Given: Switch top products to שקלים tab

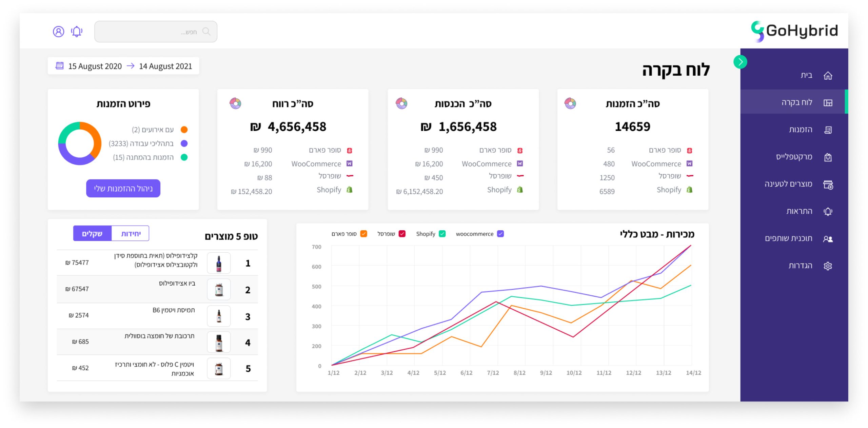Looking at the screenshot, I should [92, 234].
